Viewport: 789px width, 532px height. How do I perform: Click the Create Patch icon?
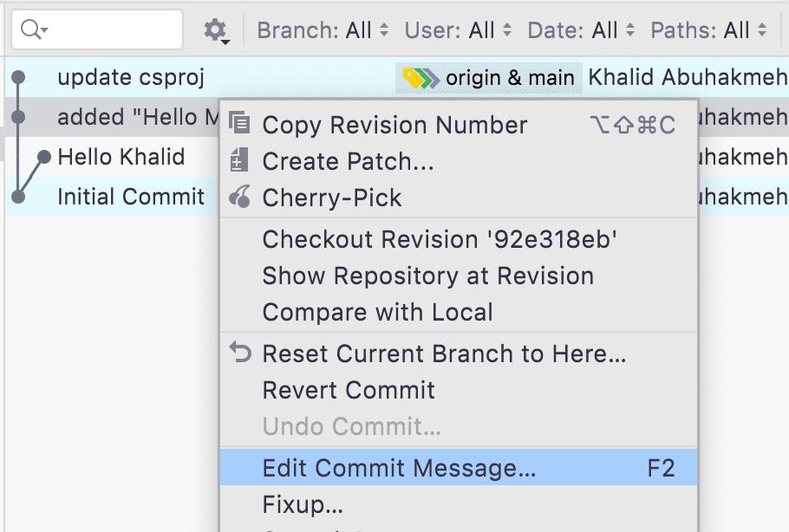click(238, 160)
